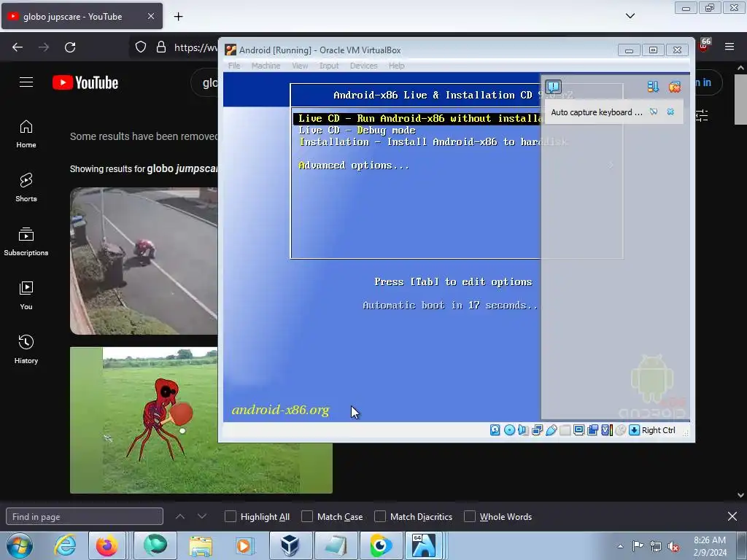This screenshot has width=747, height=560.
Task: Click the CPU virtualization indicator in VirtualBox status bar
Action: (606, 430)
